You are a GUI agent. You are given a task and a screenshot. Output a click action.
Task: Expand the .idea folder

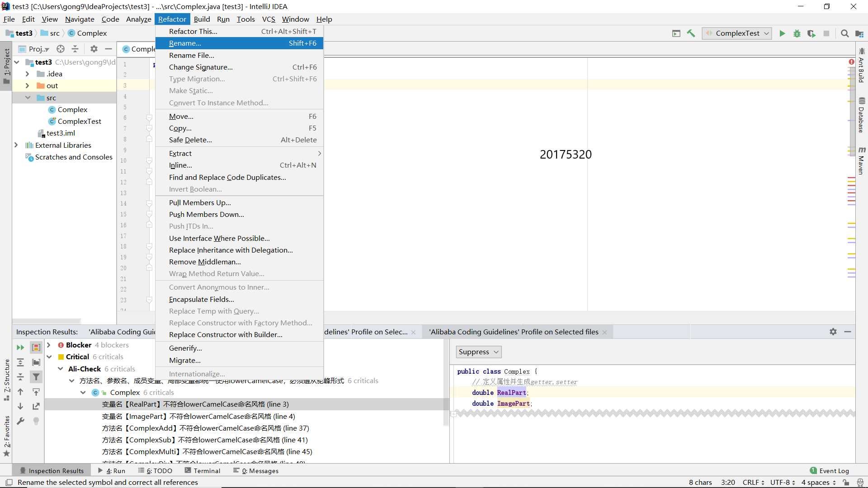point(27,74)
